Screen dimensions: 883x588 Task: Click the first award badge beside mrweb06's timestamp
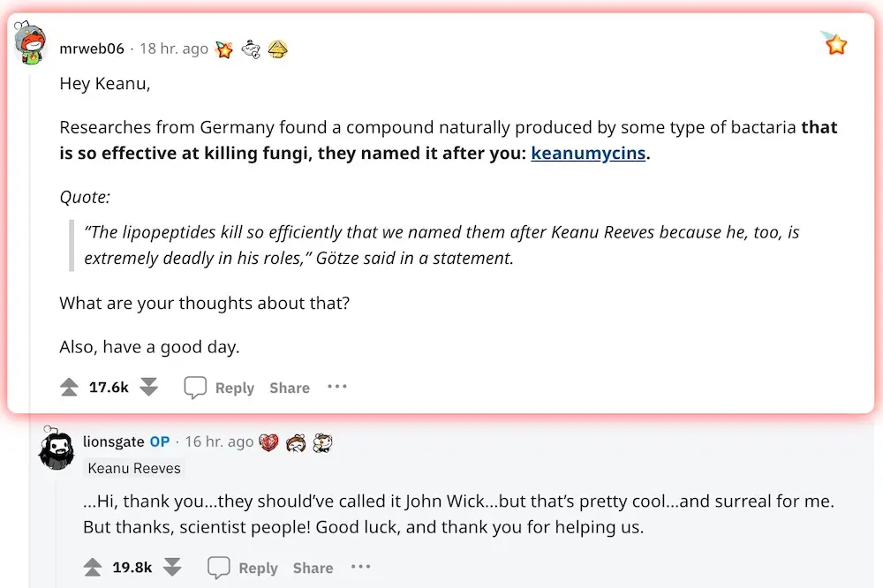[225, 49]
